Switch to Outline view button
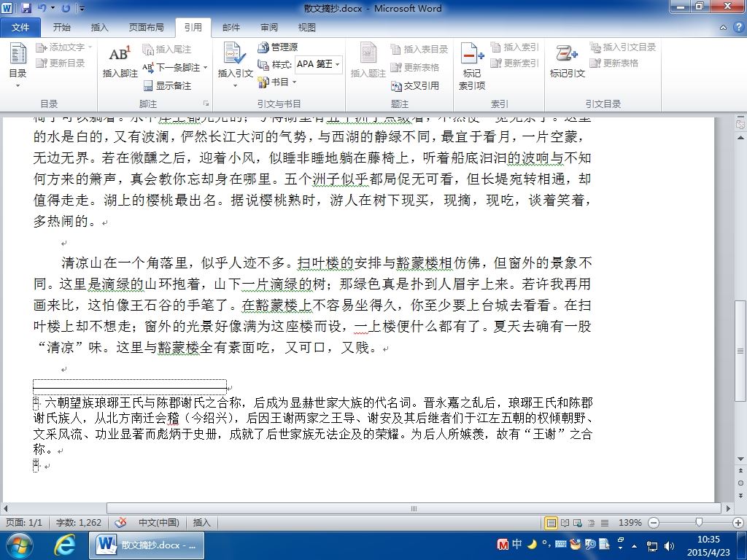747x560 pixels. click(591, 522)
